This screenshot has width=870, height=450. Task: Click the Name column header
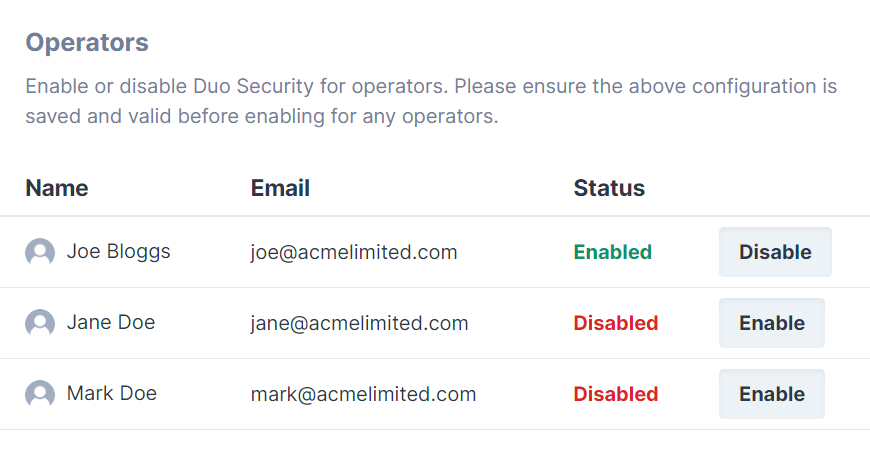(x=57, y=188)
